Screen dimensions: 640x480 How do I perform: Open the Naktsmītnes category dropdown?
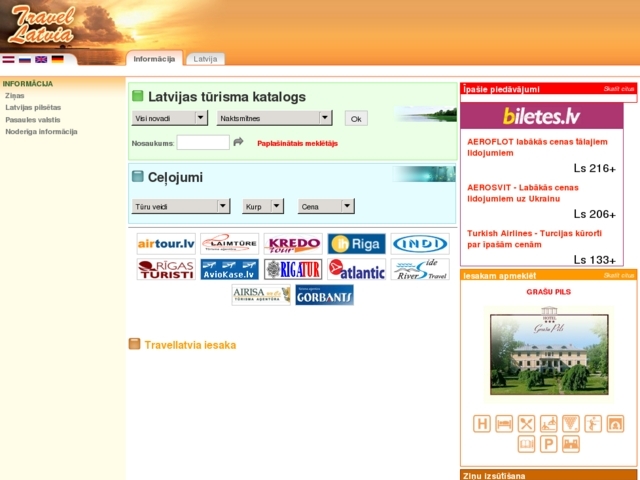tap(274, 118)
